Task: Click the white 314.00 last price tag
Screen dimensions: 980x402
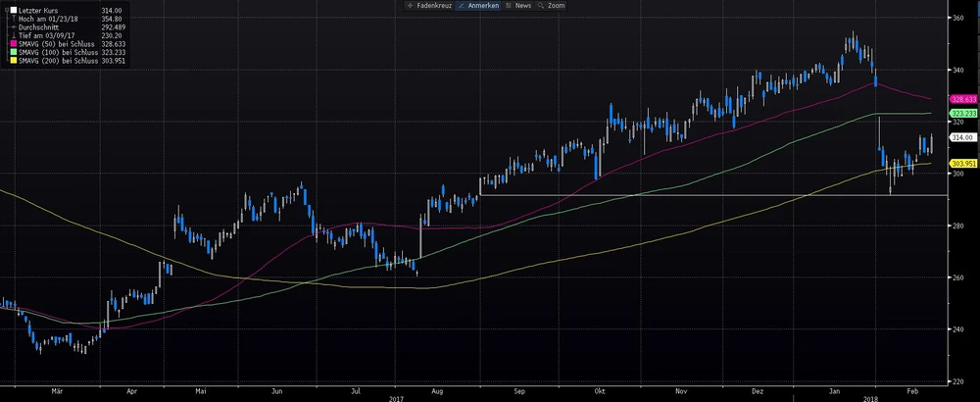Action: click(961, 137)
